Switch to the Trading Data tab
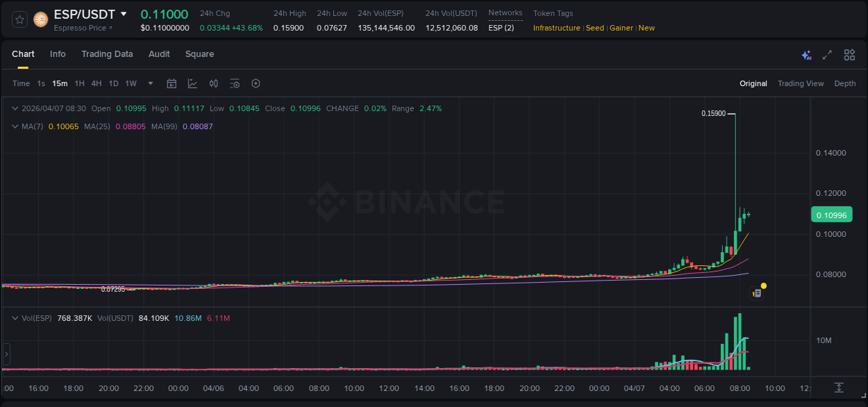This screenshot has height=407, width=868. pyautogui.click(x=107, y=53)
